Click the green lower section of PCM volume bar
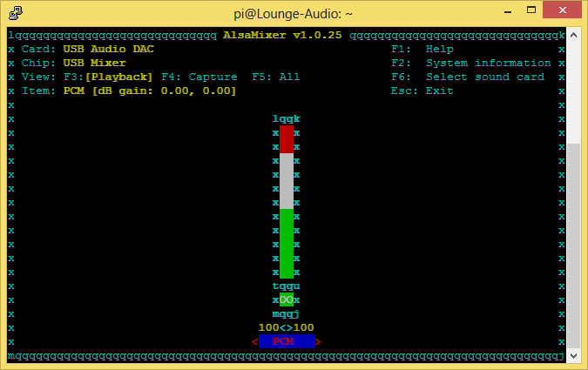The height and width of the screenshot is (370, 588). click(287, 244)
